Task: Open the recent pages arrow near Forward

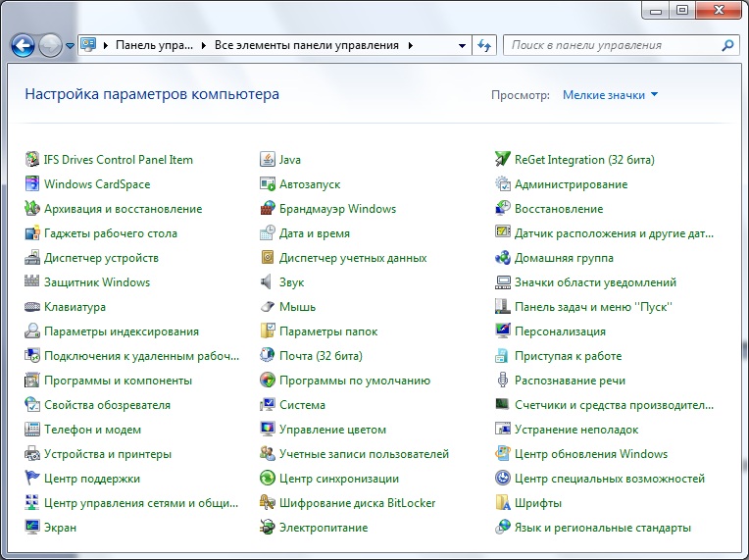Action: [x=70, y=46]
